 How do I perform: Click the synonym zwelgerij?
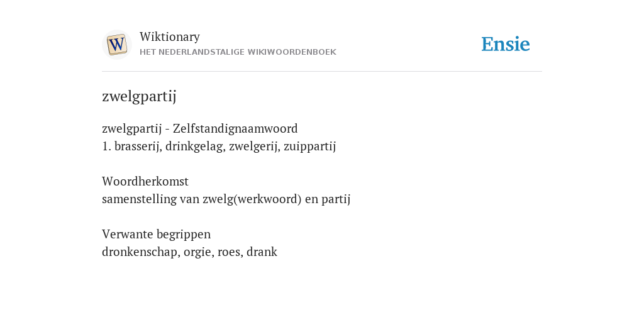pyautogui.click(x=255, y=147)
